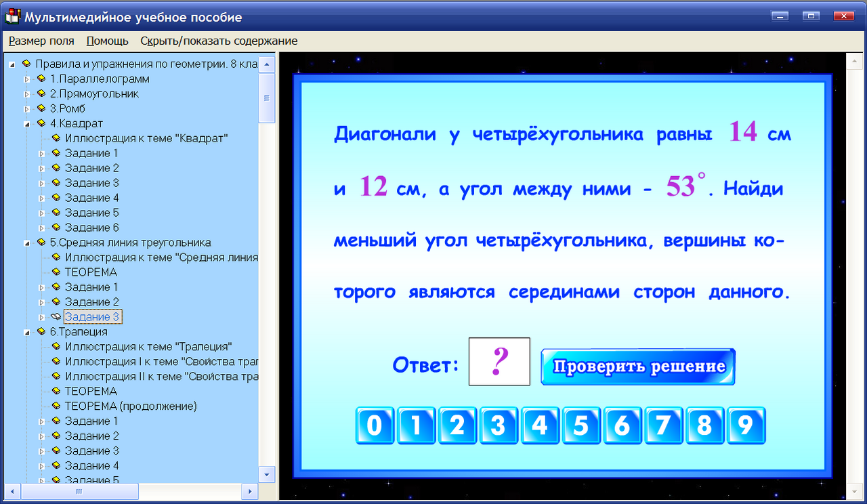The width and height of the screenshot is (867, 504).
Task: Click the answer box showing "?"
Action: click(499, 361)
